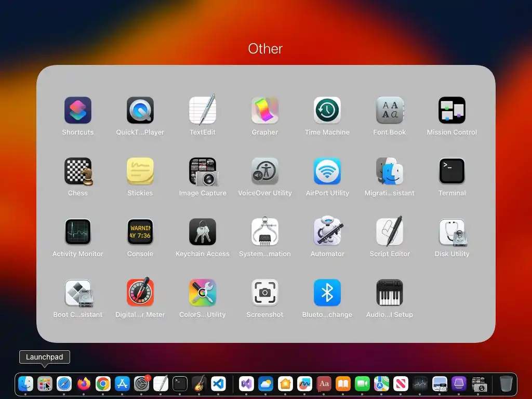Open Digital Color Meter
The height and width of the screenshot is (399, 532).
pos(140,292)
